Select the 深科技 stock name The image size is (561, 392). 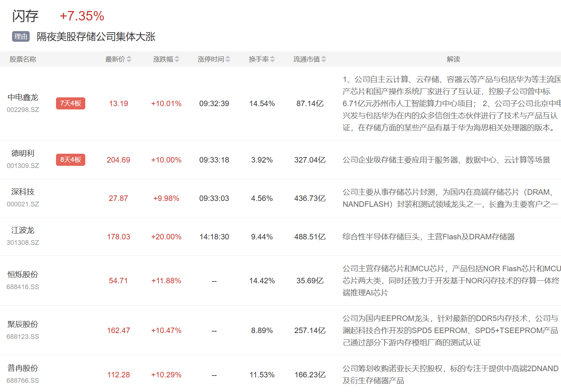coord(23,192)
